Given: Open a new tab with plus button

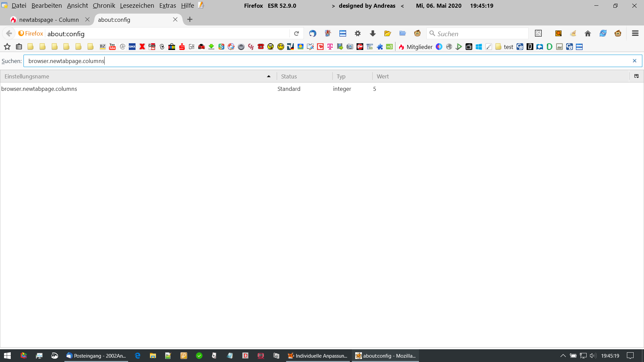Looking at the screenshot, I should pyautogui.click(x=190, y=19).
